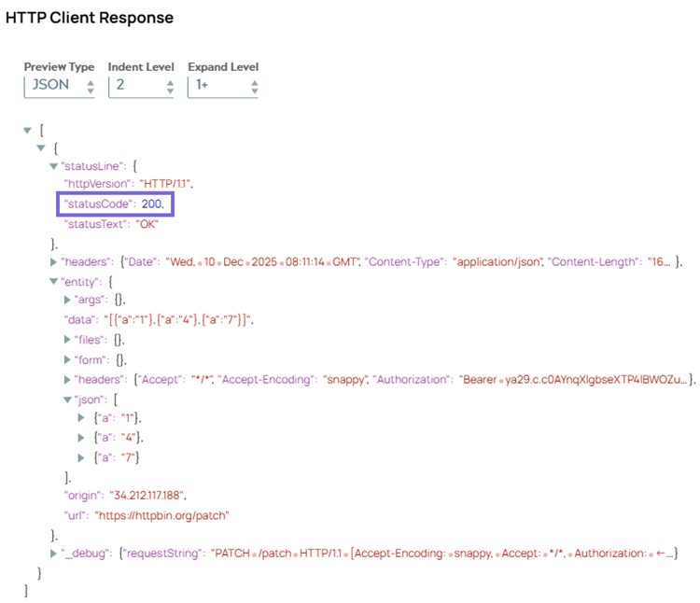Expand the form node
700x603 pixels.
(x=67, y=359)
